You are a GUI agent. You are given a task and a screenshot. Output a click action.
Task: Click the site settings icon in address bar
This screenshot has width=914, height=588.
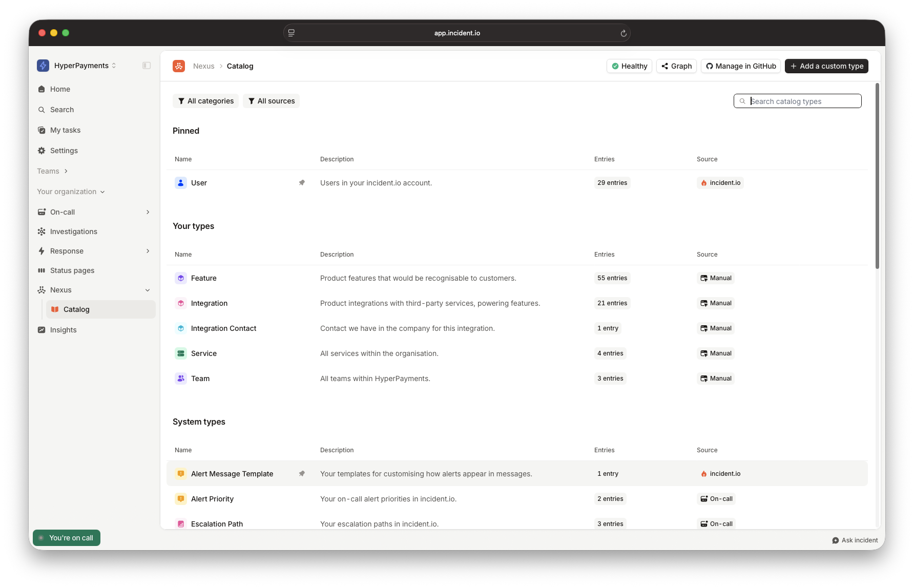(x=292, y=33)
